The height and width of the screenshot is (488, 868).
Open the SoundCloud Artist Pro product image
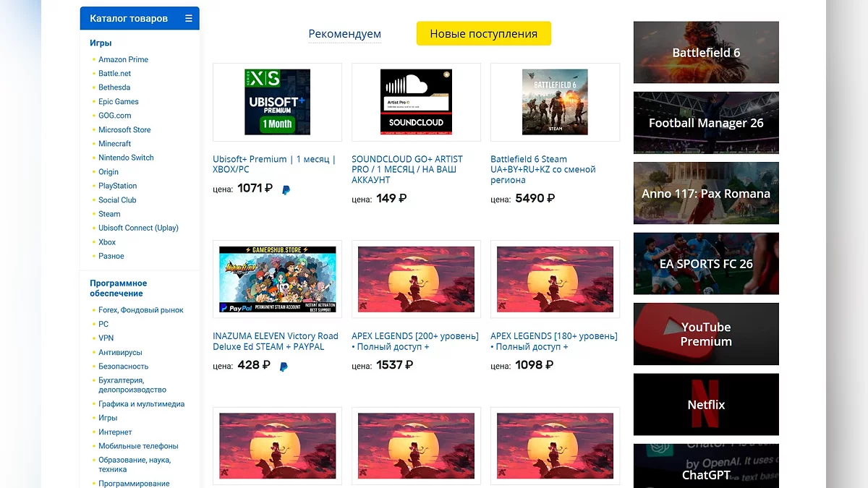point(416,102)
